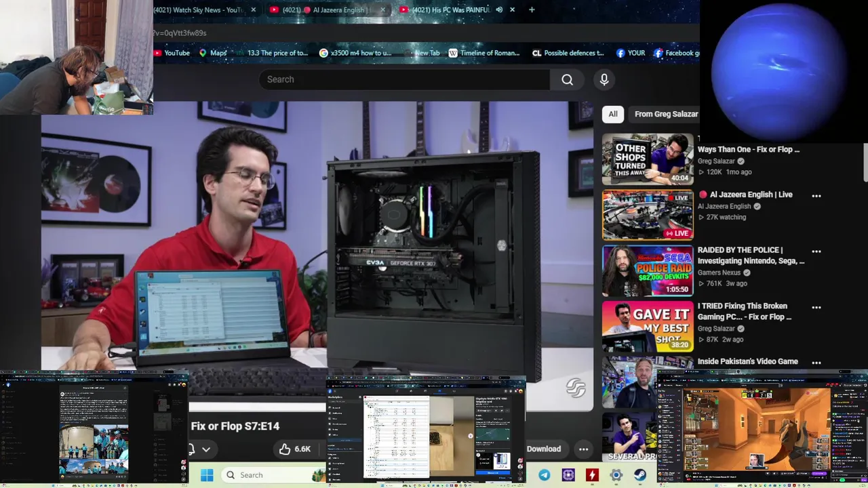Image resolution: width=868 pixels, height=488 pixels.
Task: Click the YouTube search input field
Action: tap(404, 80)
